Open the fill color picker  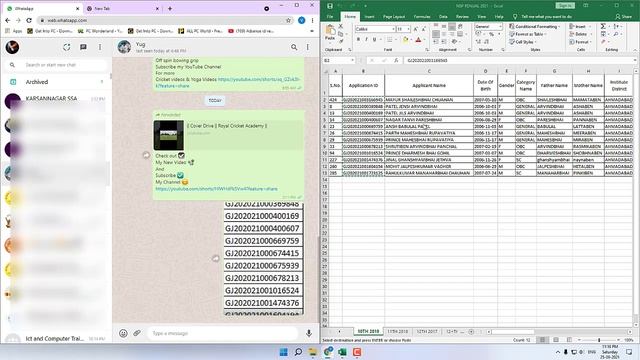pyautogui.click(x=405, y=40)
